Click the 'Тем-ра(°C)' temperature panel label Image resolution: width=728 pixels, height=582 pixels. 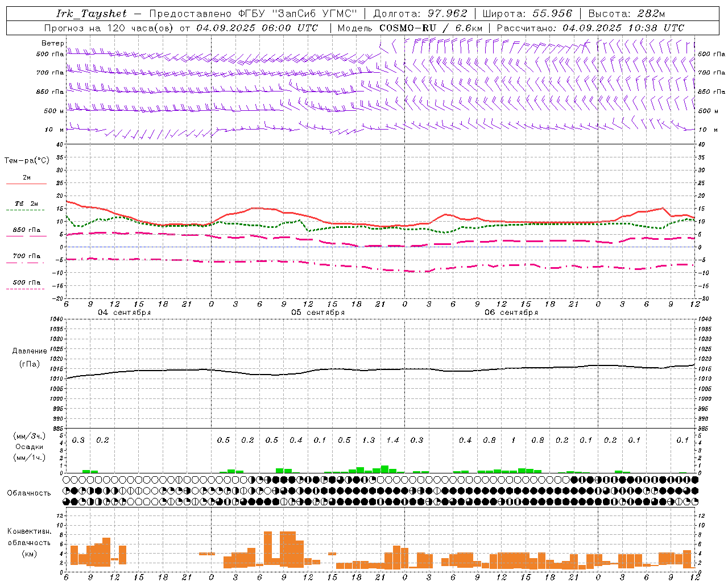(27, 161)
